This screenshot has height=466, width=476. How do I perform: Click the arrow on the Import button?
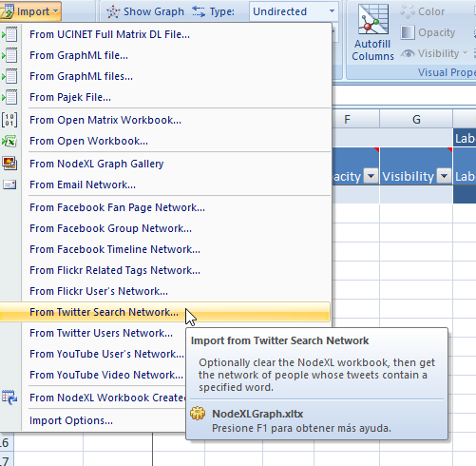click(56, 11)
